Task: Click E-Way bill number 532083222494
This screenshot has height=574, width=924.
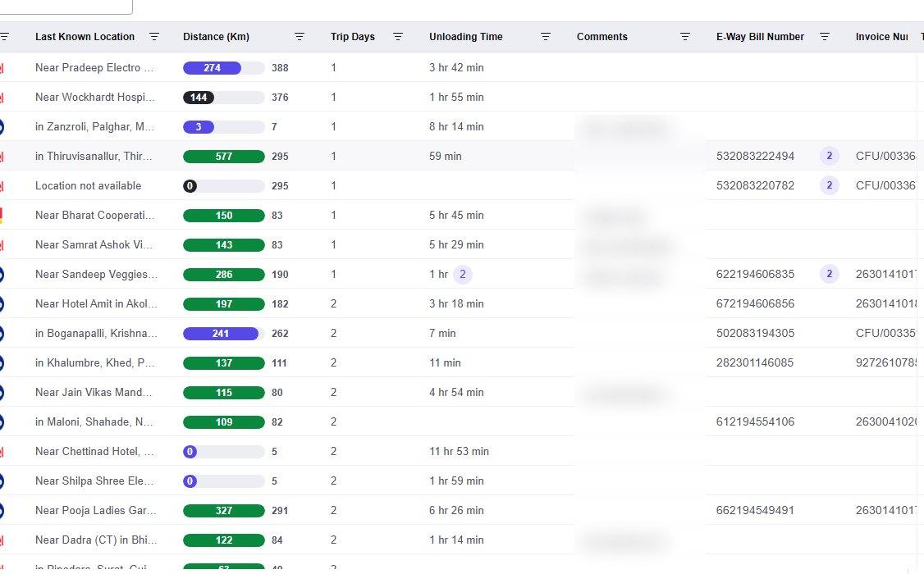Action: click(755, 156)
